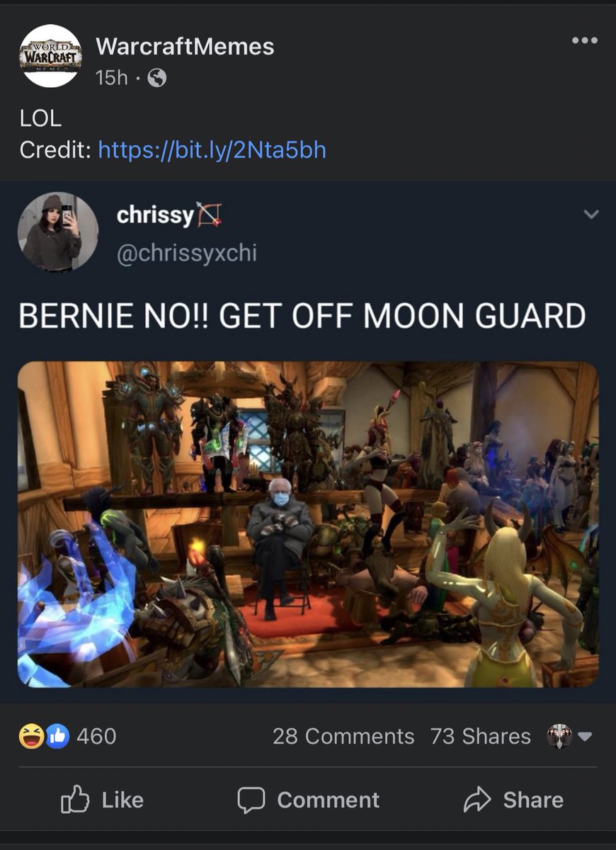View the 73 Shares list
Screen dimensions: 616x850
point(481,737)
